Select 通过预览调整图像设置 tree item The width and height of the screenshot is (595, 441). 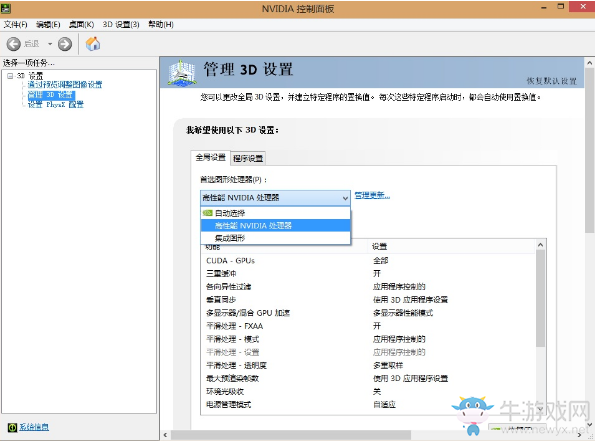pyautogui.click(x=65, y=85)
